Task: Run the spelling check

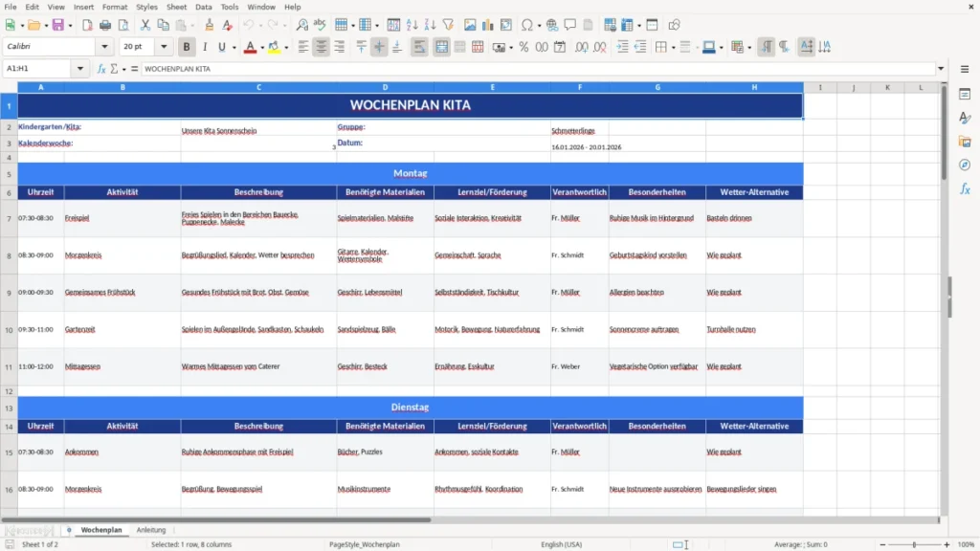Action: pyautogui.click(x=320, y=25)
